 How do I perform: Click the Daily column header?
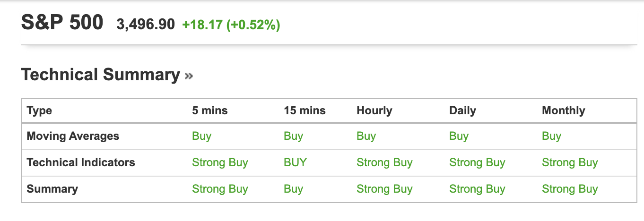[462, 111]
